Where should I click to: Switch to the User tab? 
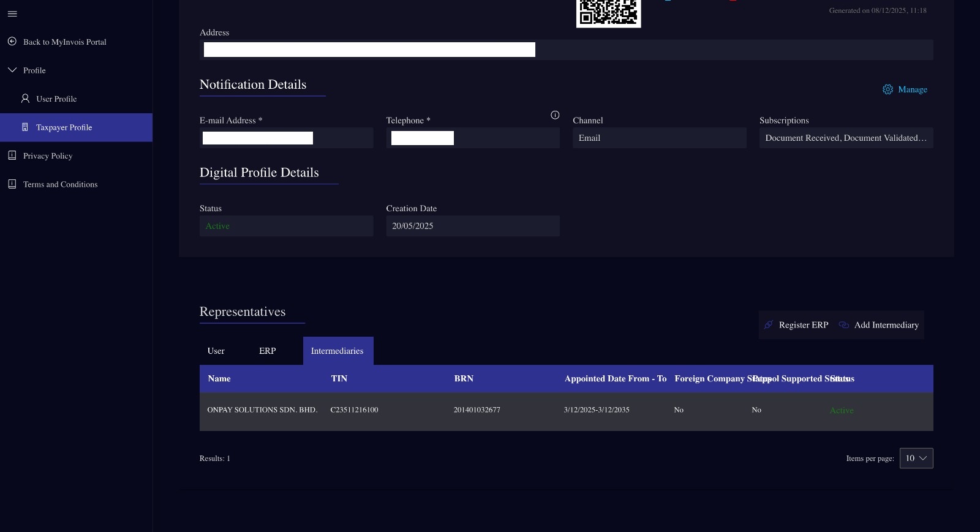(x=216, y=351)
